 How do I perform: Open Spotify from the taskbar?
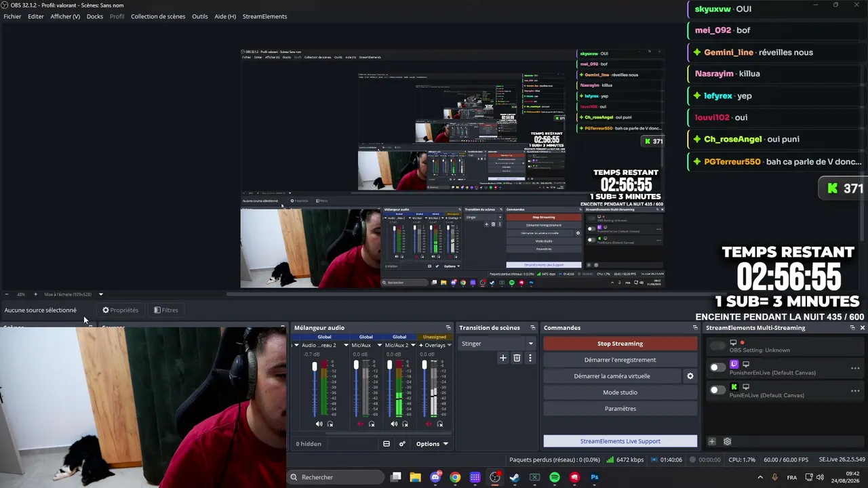click(555, 477)
